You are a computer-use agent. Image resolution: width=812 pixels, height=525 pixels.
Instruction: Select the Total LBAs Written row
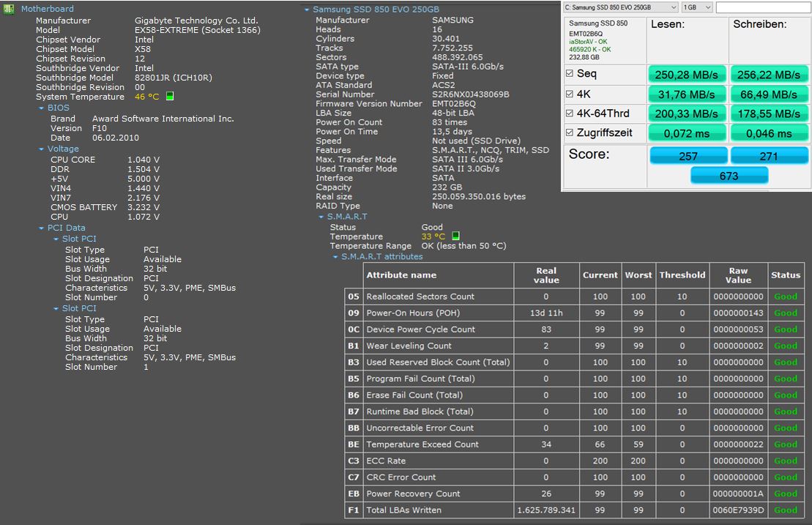pos(574,510)
